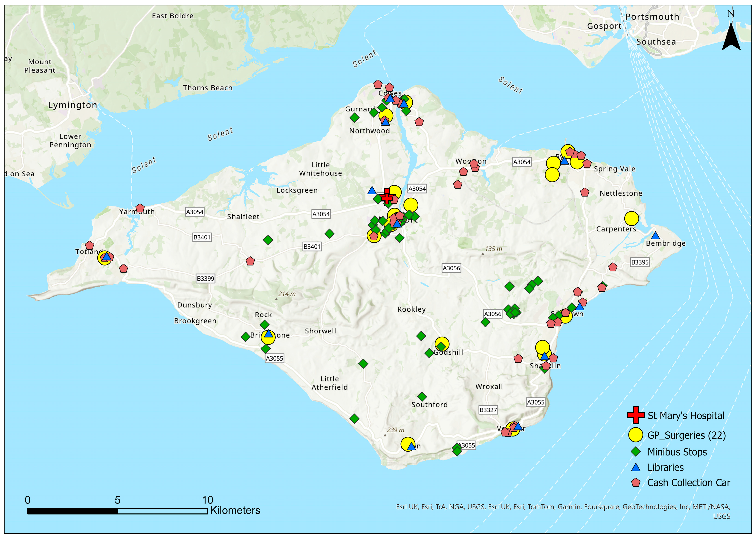
Task: Click the legend's yellow GP_Surgeries circle
Action: click(x=635, y=435)
